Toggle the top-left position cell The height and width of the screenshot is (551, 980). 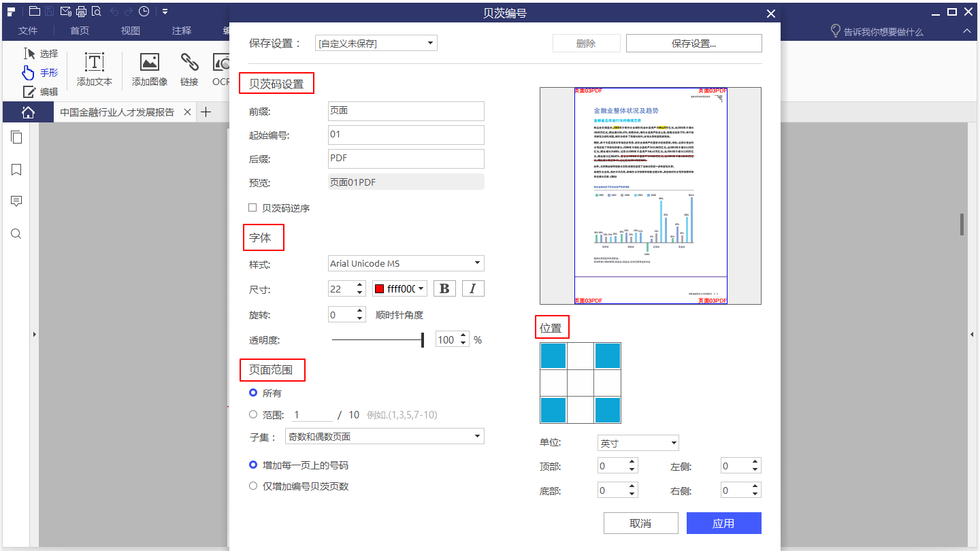(553, 356)
